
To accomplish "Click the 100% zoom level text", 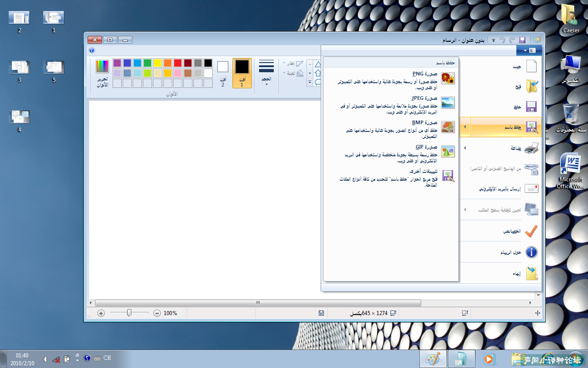I will coord(170,313).
